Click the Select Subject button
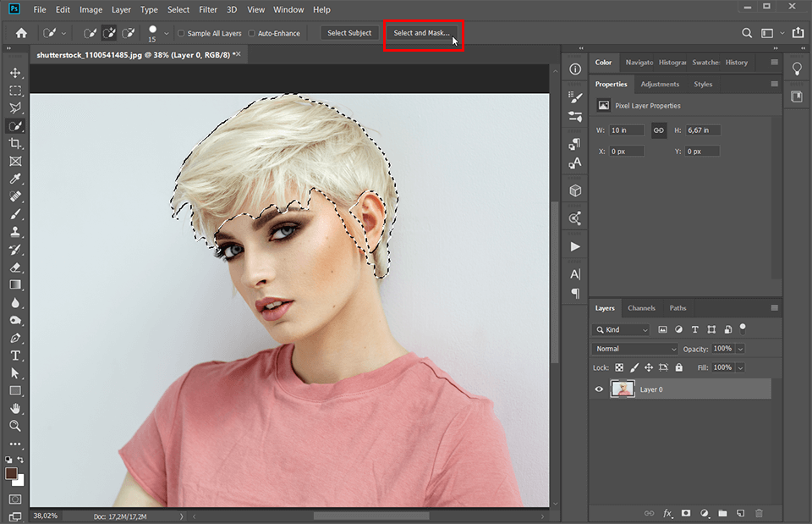 coord(349,33)
